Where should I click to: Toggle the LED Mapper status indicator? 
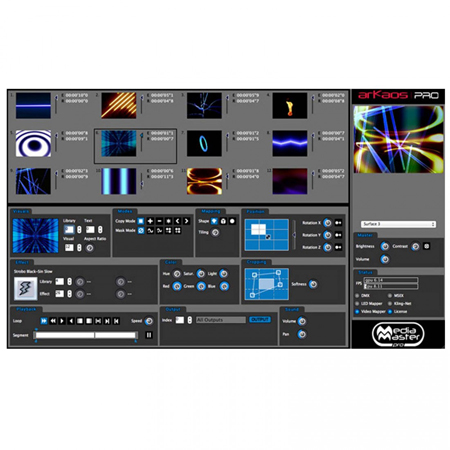coord(357,304)
